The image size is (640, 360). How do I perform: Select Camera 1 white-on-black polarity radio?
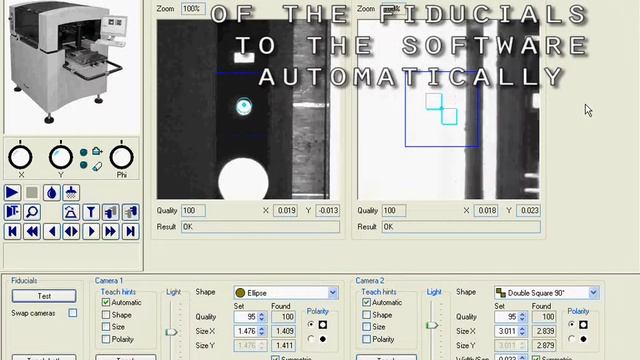point(311,324)
